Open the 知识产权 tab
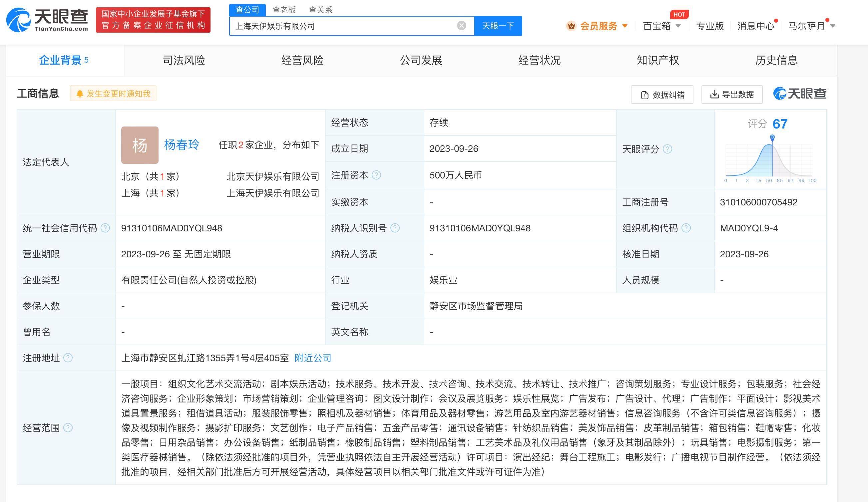 click(x=658, y=60)
